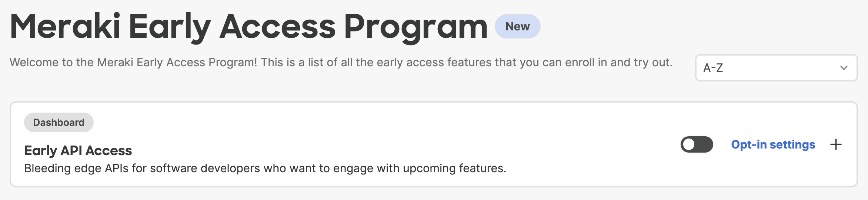Click the empty middle of the sort dropdown field
The height and width of the screenshot is (200, 868).
click(x=778, y=68)
